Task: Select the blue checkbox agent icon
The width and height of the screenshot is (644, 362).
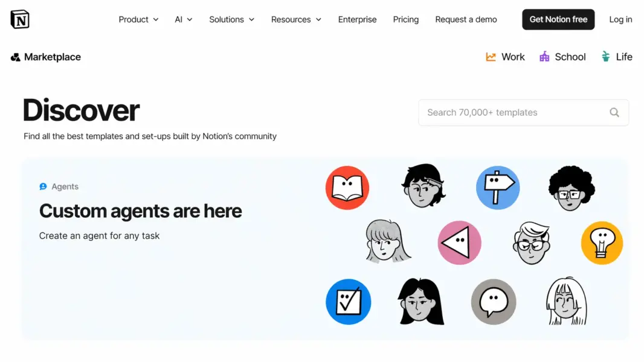Action: pos(349,302)
